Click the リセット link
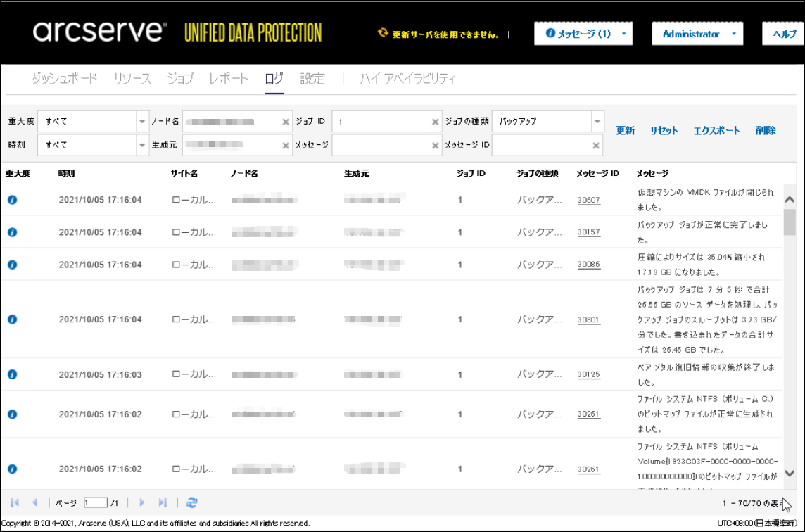 (664, 130)
